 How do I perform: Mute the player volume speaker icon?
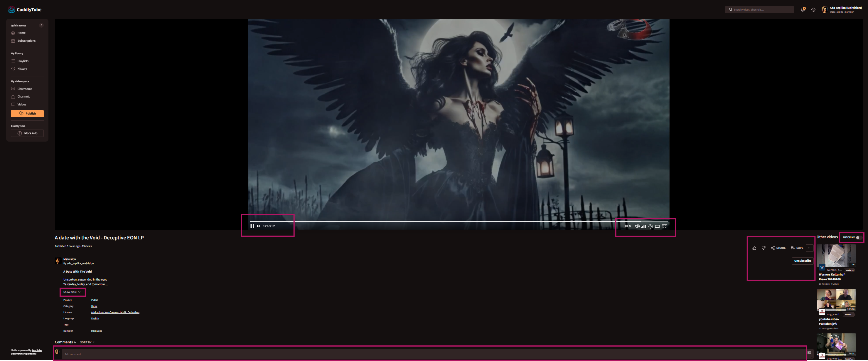coord(637,226)
